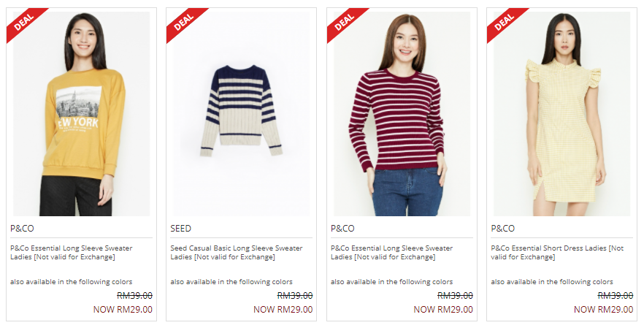This screenshot has width=644, height=328.
Task: Open the Seed Casual Basic Long Sleeve Sweater link
Action: tap(237, 252)
